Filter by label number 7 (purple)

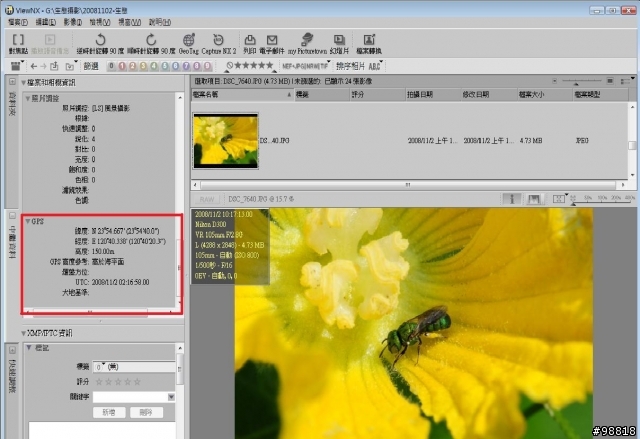point(187,66)
